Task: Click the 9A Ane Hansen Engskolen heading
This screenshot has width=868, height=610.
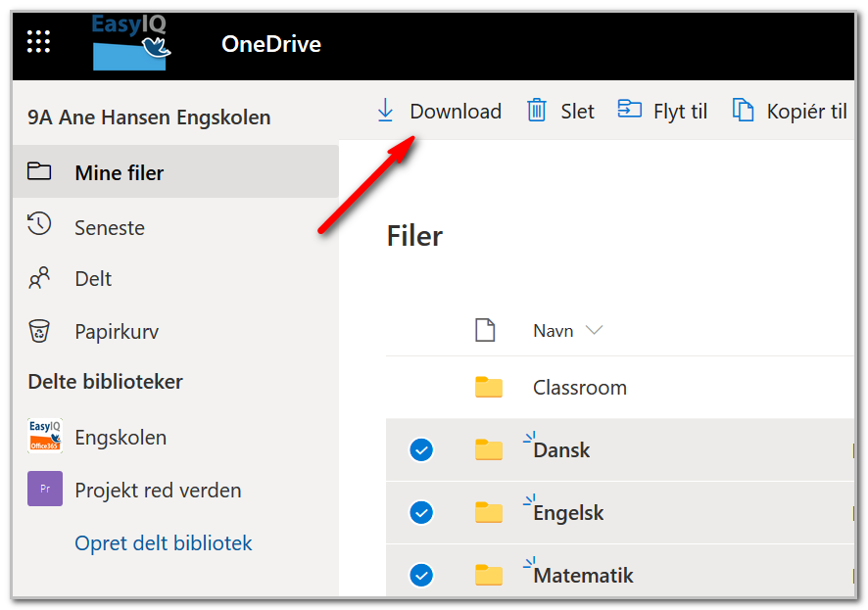Action: point(149,117)
